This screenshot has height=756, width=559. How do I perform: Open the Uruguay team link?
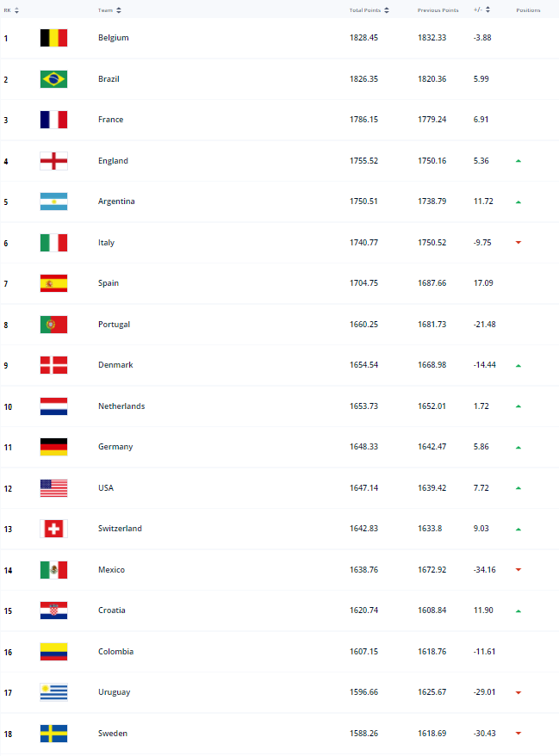pos(115,692)
